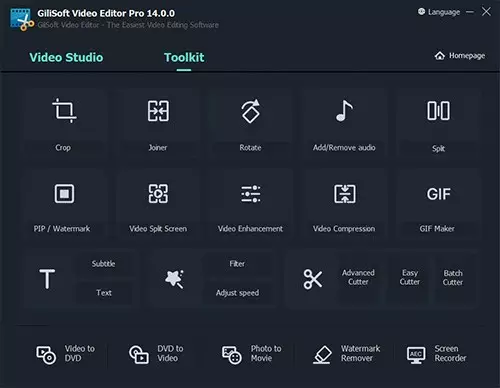Click the Watermark Remover eraser icon
This screenshot has width=500, height=388.
[x=322, y=355]
